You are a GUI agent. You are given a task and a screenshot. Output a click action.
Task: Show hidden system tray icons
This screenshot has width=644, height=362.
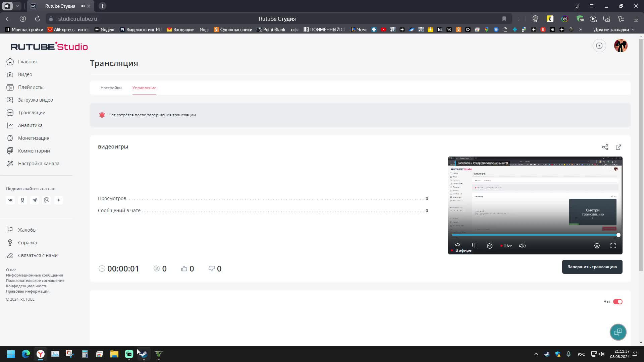(536, 354)
